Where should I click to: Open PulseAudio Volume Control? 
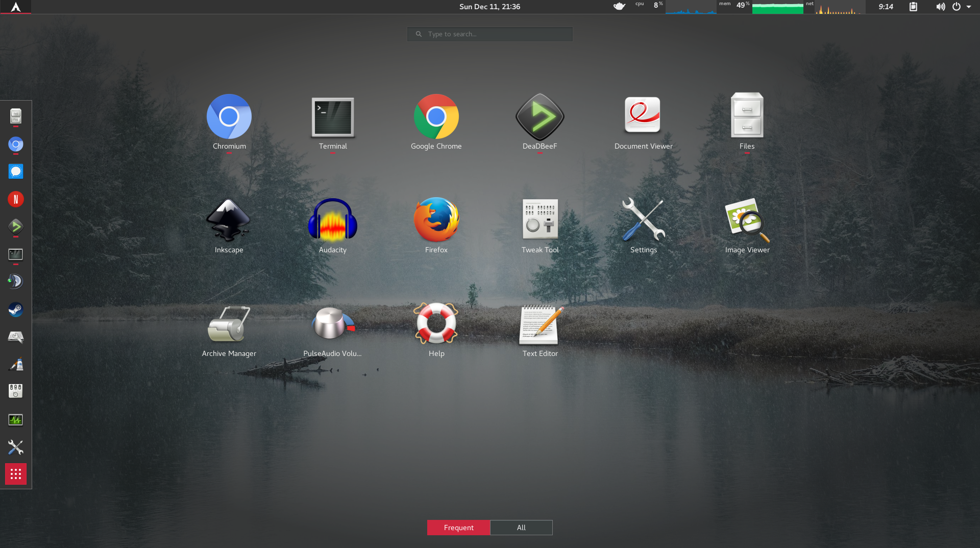[x=333, y=330]
